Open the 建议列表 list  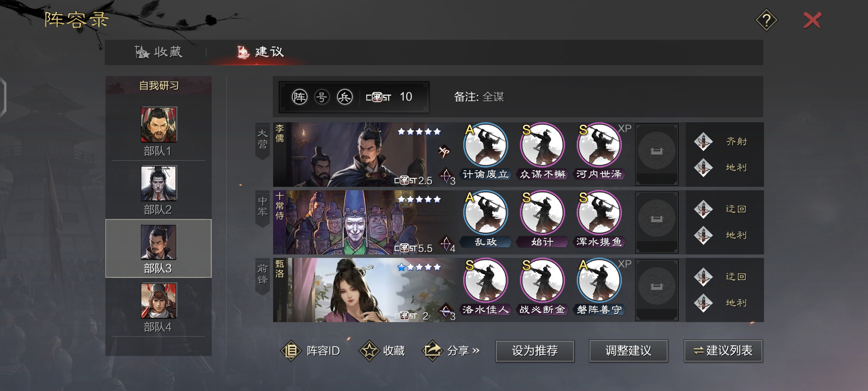[x=723, y=351]
